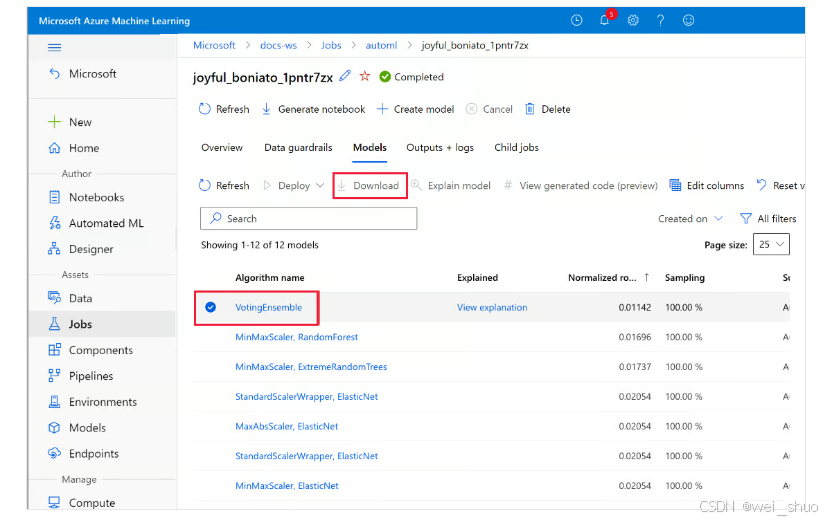Screen dimensions: 830x522
Task: Favorite the job with star icon
Action: point(365,76)
